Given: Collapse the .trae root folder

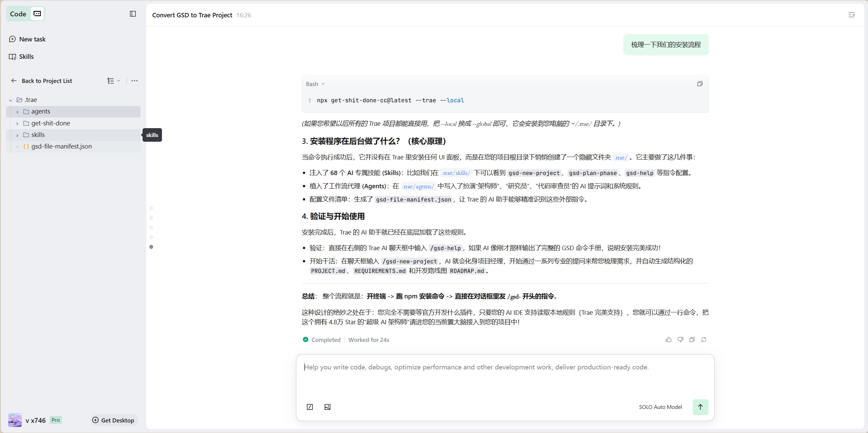Looking at the screenshot, I should click(x=11, y=100).
